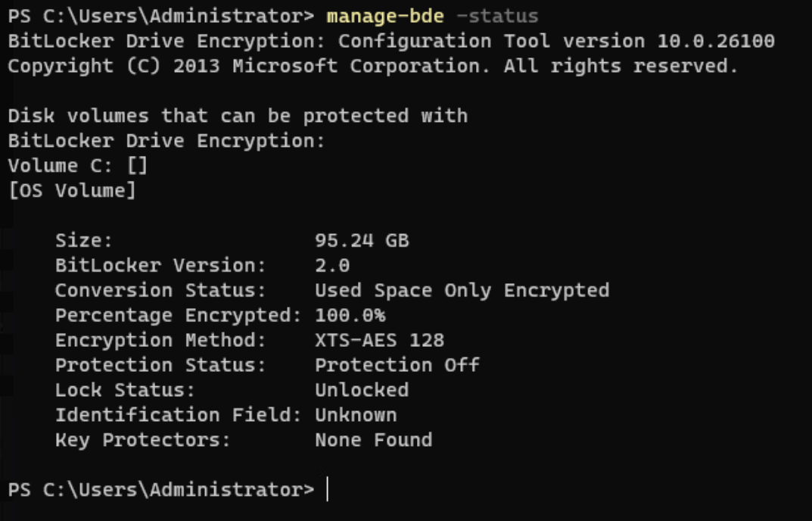Click the Key Protectors label
Image resolution: width=812 pixels, height=521 pixels.
pyautogui.click(x=142, y=440)
